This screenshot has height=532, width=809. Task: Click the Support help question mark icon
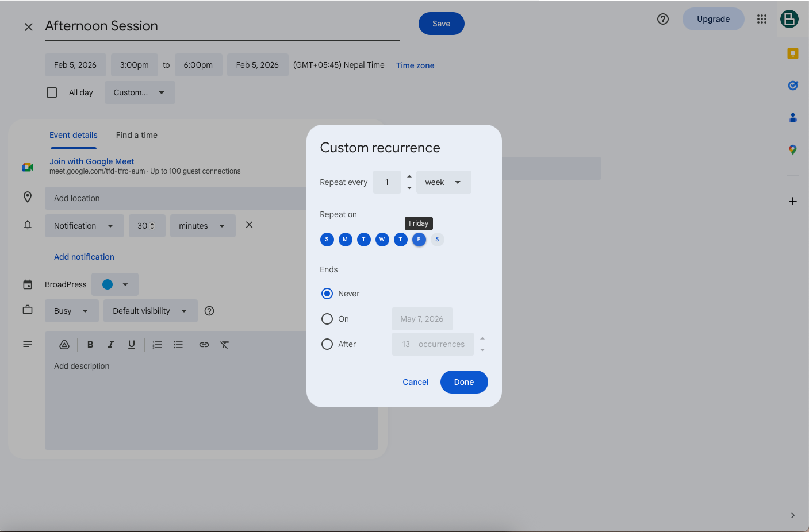point(663,19)
